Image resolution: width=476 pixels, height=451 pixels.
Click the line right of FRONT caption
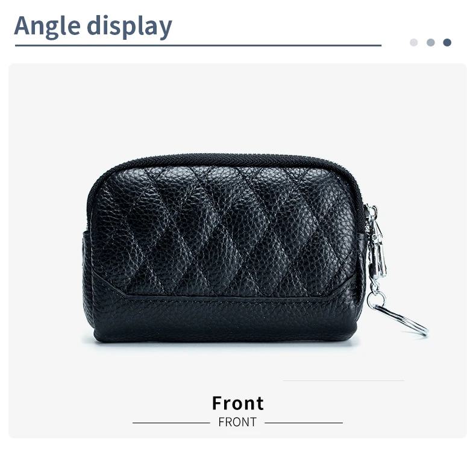(304, 423)
